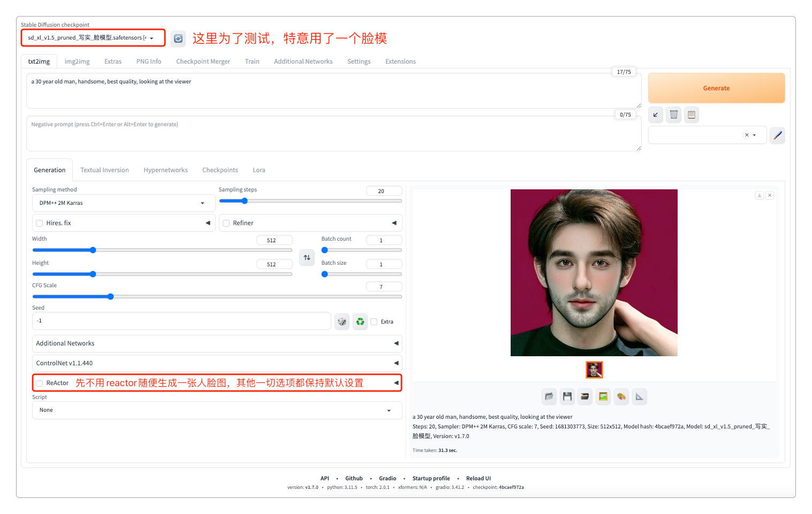This screenshot has height=514, width=812.
Task: Reuse last seed recycle icon
Action: coord(360,321)
